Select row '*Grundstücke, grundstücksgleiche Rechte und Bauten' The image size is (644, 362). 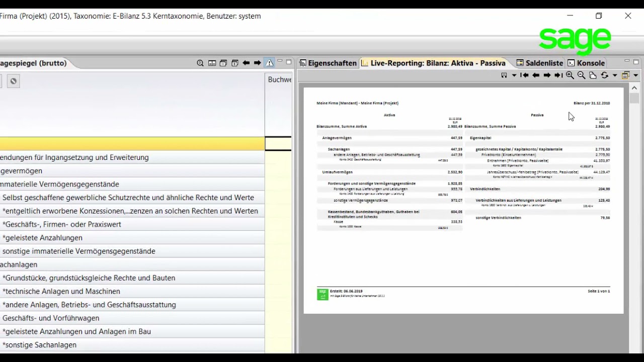pyautogui.click(x=132, y=278)
